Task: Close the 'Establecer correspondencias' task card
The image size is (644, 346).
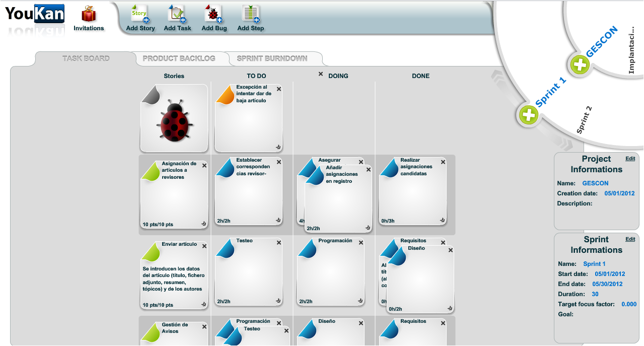Action: 279,162
